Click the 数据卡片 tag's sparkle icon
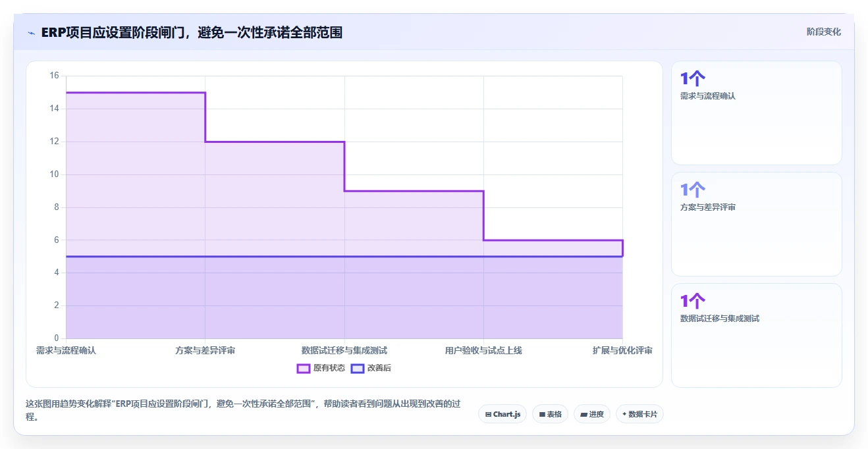 [x=624, y=414]
